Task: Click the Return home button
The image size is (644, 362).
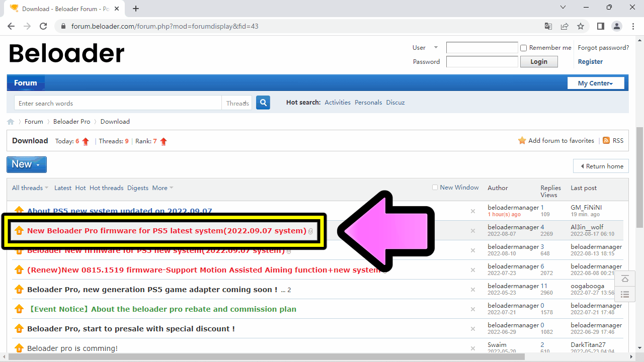Action: [601, 166]
